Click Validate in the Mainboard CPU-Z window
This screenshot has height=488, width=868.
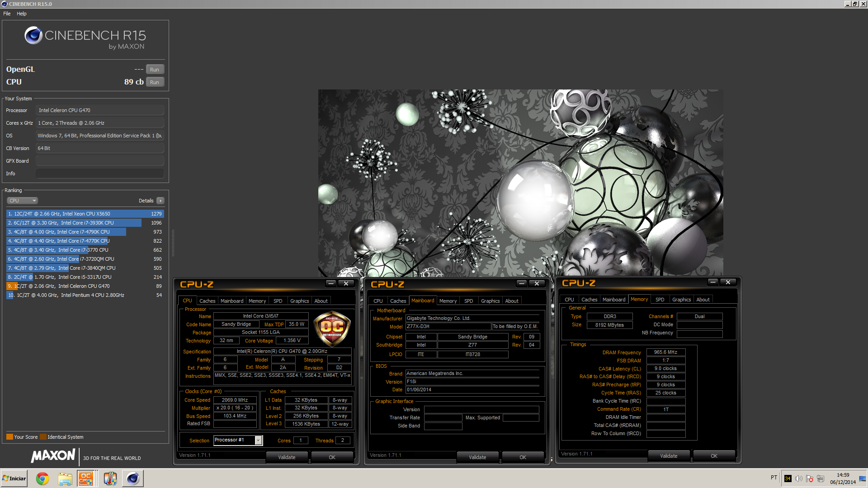[x=477, y=457]
